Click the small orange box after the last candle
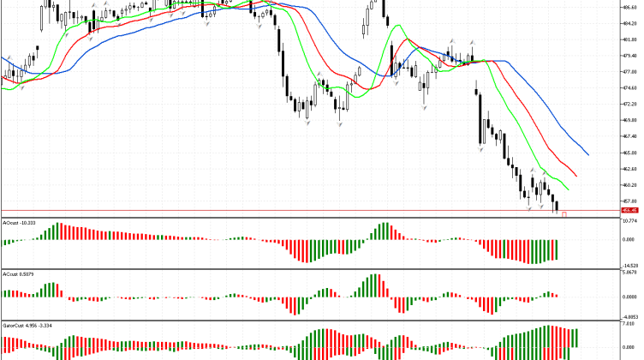 [x=564, y=213]
